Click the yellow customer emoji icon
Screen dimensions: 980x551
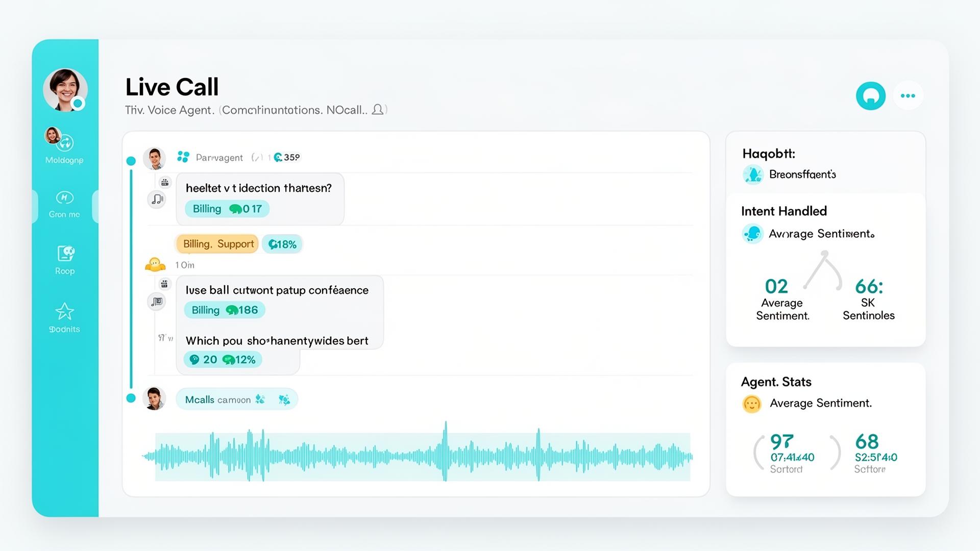155,264
